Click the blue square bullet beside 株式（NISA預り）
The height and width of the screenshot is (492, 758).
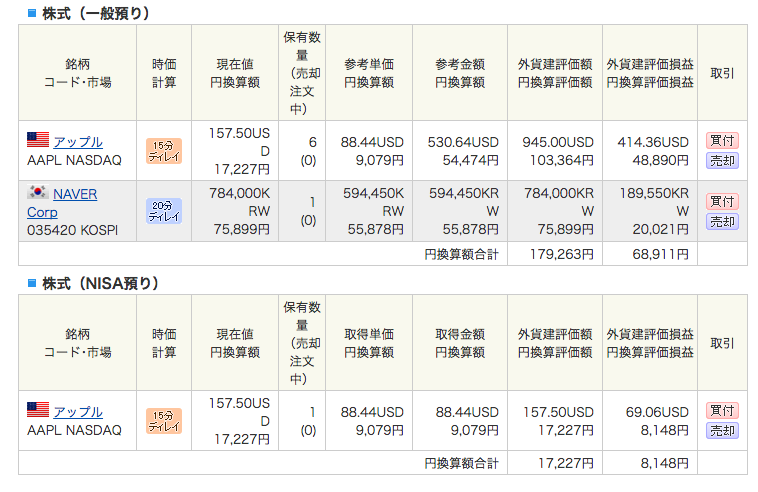point(32,283)
